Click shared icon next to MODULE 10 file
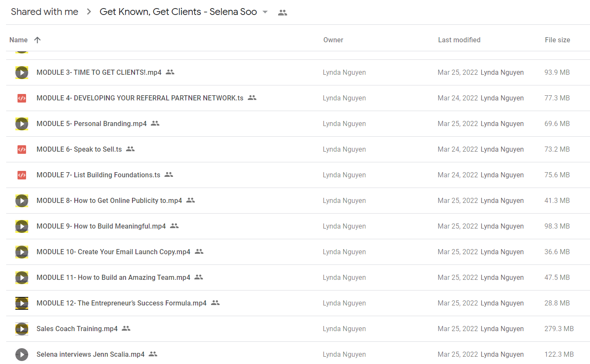Screen dimensions: 590x364 (199, 252)
